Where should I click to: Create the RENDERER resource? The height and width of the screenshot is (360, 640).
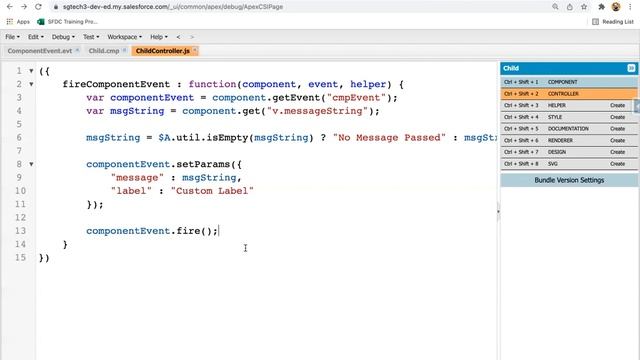pos(617,140)
